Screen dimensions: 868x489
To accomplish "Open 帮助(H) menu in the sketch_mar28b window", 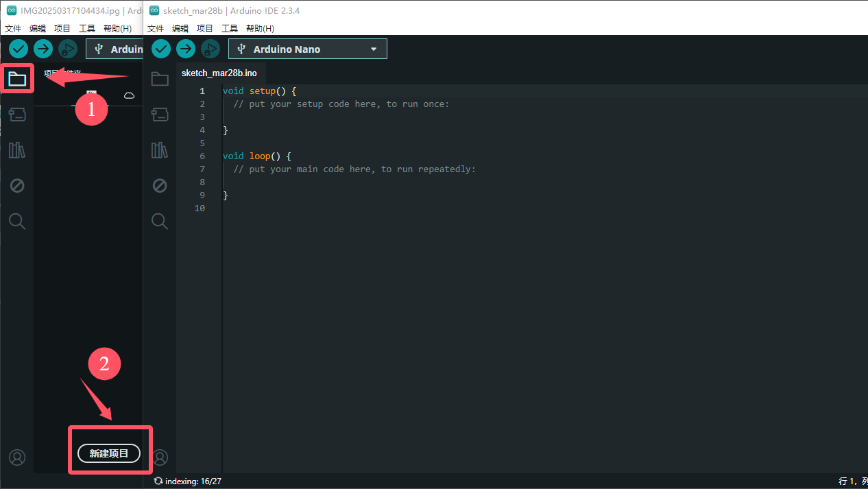I will (261, 29).
